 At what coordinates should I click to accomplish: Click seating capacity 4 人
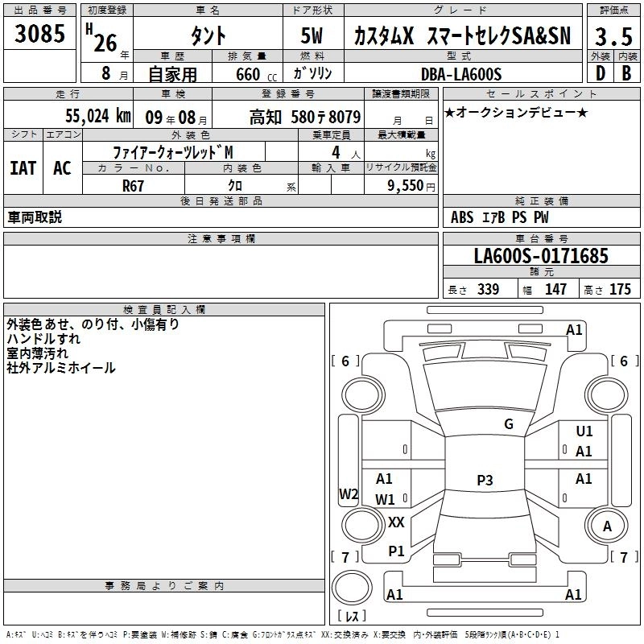point(345,153)
